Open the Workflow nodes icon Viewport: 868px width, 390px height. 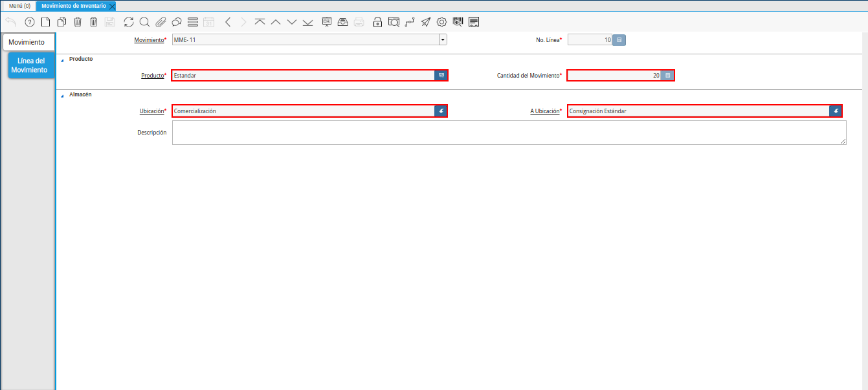pos(410,22)
